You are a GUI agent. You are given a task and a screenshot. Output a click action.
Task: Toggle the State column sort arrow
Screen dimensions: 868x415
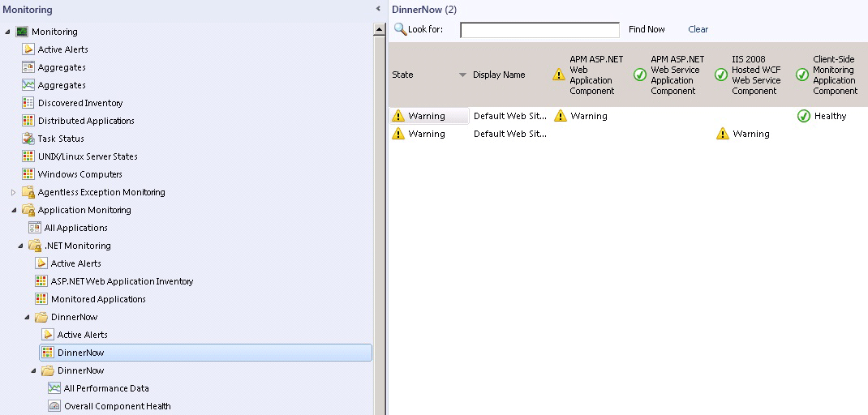(462, 75)
